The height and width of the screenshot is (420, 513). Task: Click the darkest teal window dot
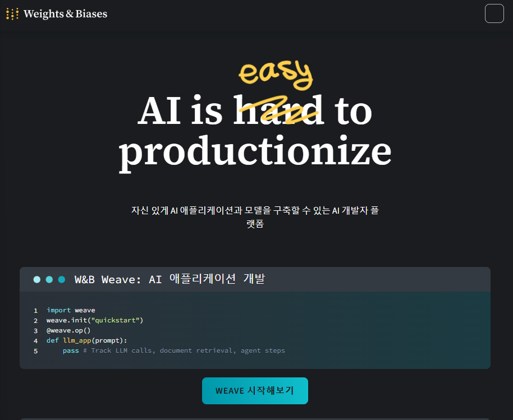[62, 279]
